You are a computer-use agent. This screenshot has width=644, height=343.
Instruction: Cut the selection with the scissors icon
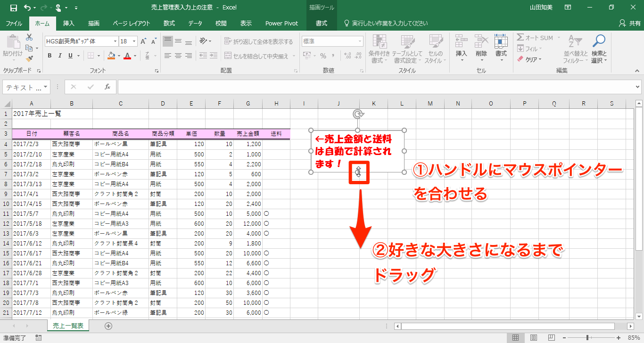point(29,37)
